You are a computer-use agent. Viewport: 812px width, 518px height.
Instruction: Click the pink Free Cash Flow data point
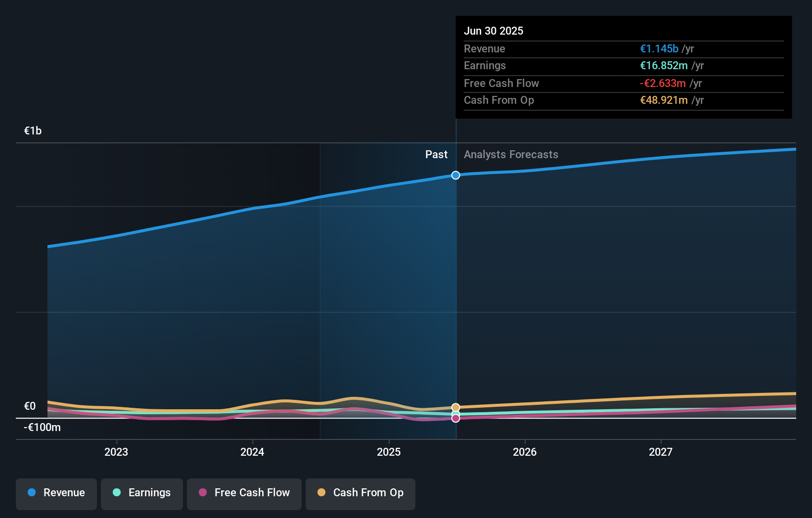[x=455, y=418]
